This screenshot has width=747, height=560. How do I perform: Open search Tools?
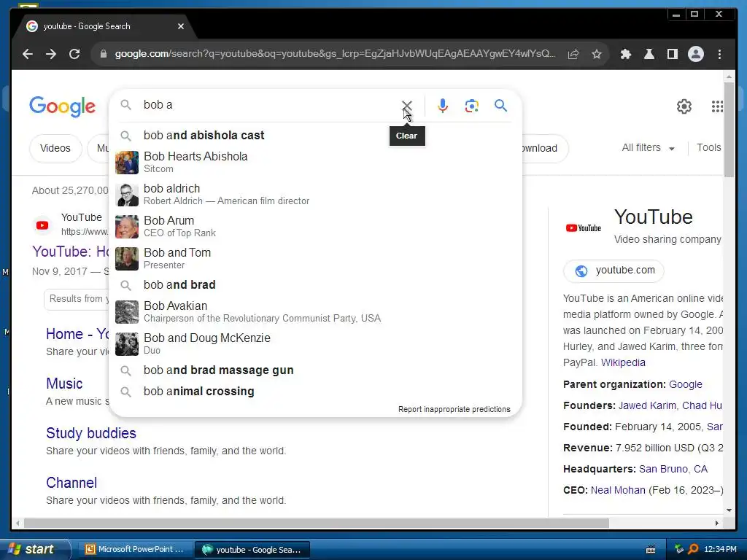(708, 147)
